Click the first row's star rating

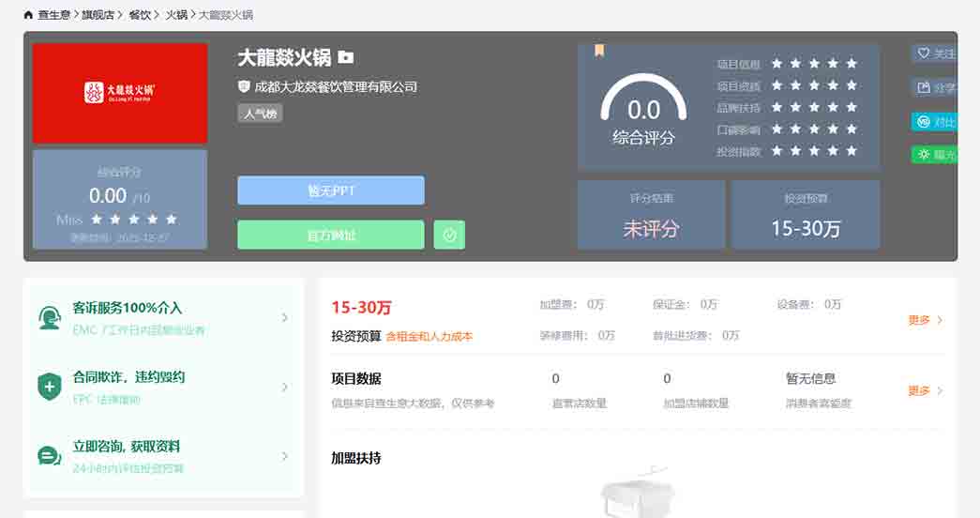[x=814, y=64]
